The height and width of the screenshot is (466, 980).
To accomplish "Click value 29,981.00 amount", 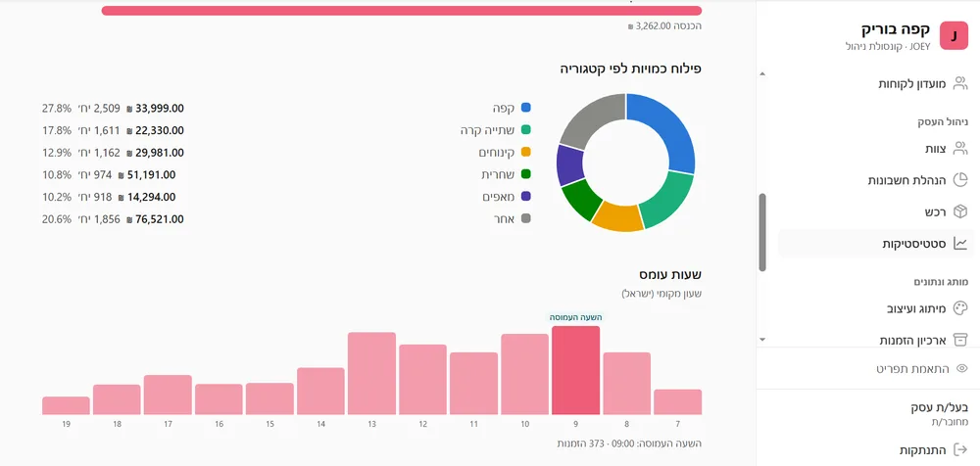I will pos(160,153).
